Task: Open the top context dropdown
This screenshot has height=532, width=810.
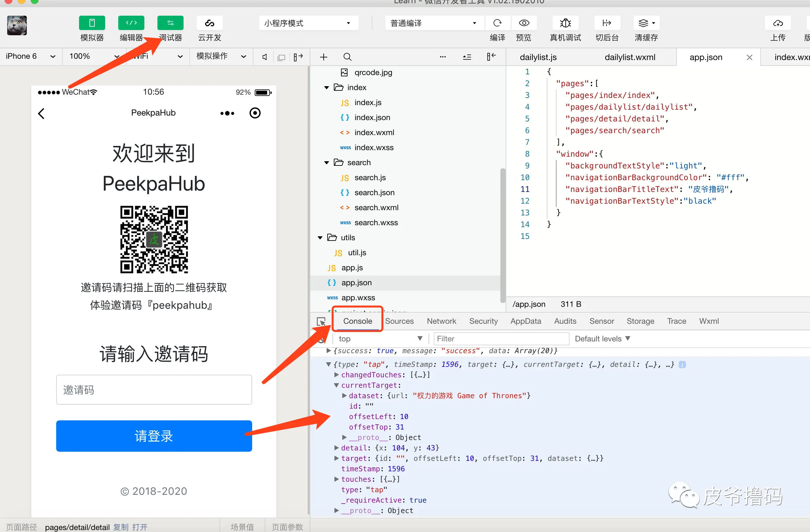Action: click(381, 339)
